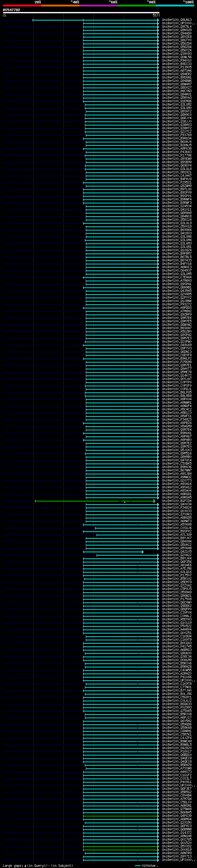Select the UniRef100_B1PID4 label
Image resolution: width=197 pixels, height=868 pixels.
(176, 501)
